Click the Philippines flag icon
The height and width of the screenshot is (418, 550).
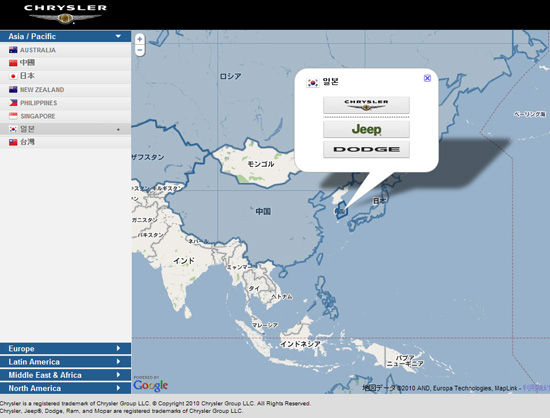pyautogui.click(x=13, y=103)
